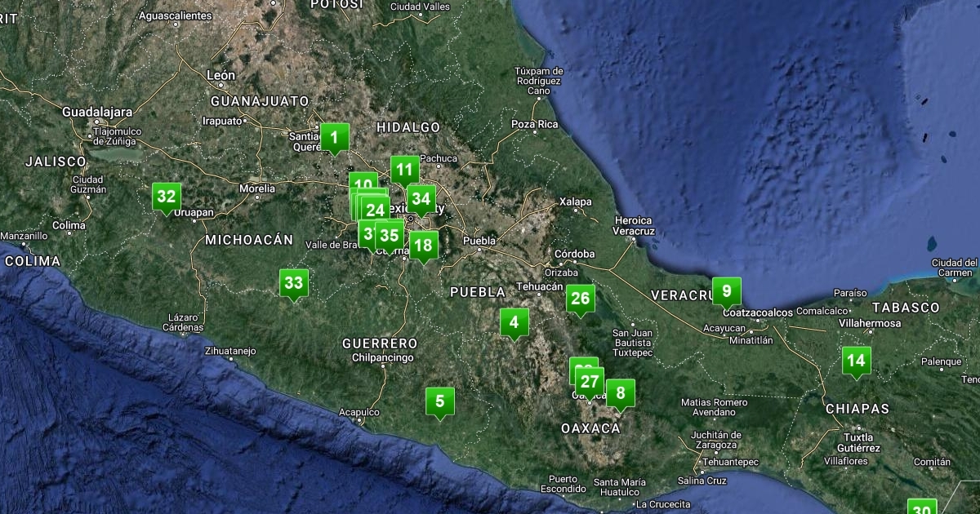
Task: Select the Salina Cruz label
Action: (x=702, y=481)
